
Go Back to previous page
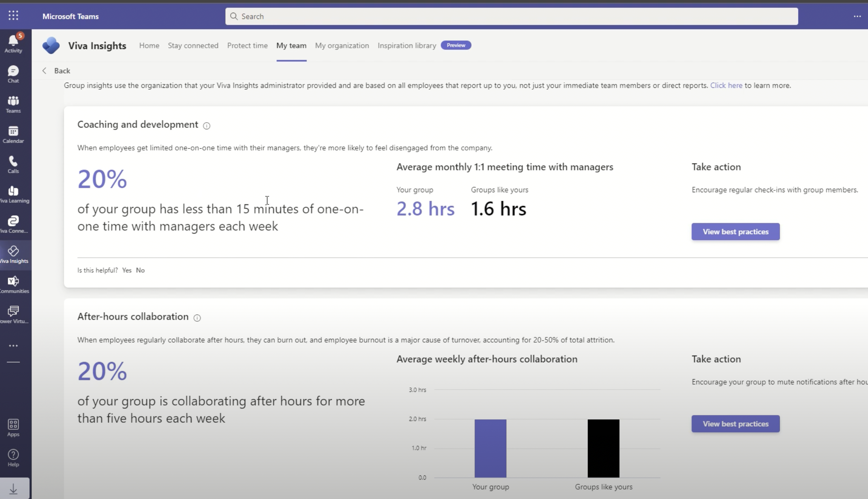click(56, 71)
